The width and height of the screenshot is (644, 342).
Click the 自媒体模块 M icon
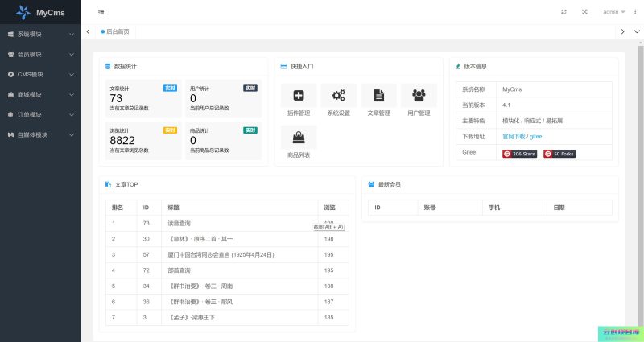click(x=10, y=134)
